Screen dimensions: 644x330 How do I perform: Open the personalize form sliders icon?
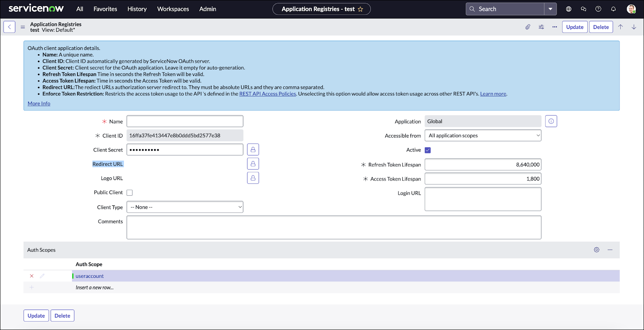click(x=541, y=27)
